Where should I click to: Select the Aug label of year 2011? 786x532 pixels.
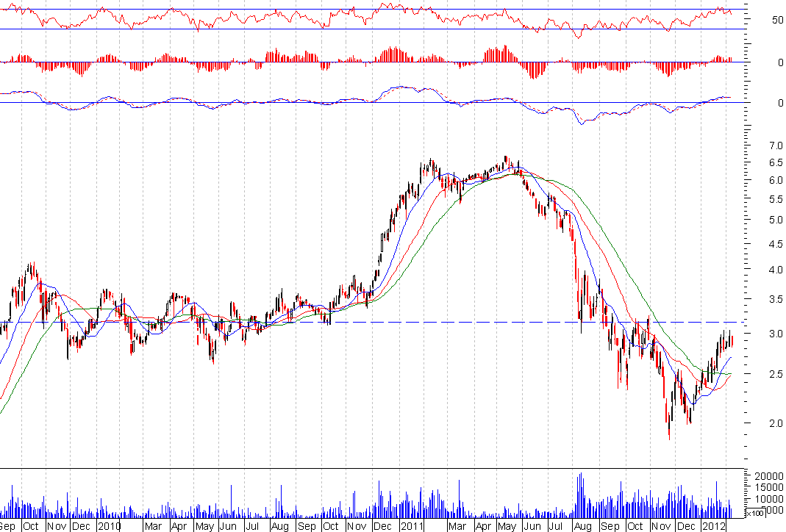[x=582, y=526]
